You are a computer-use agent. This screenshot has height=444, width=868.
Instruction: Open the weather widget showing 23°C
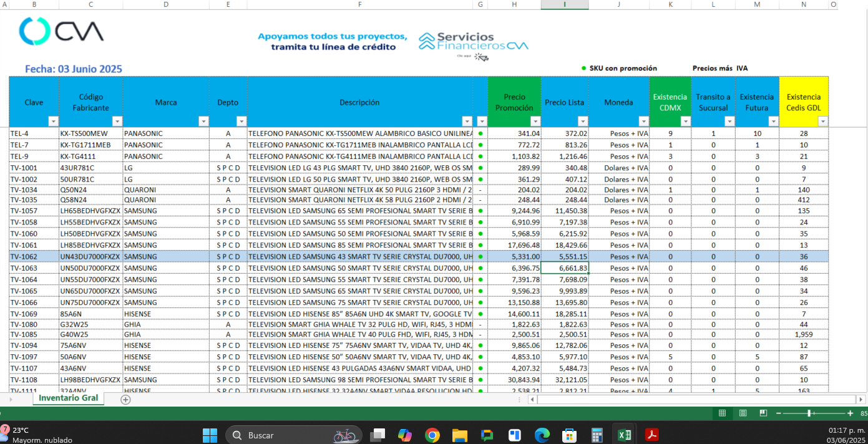point(36,435)
